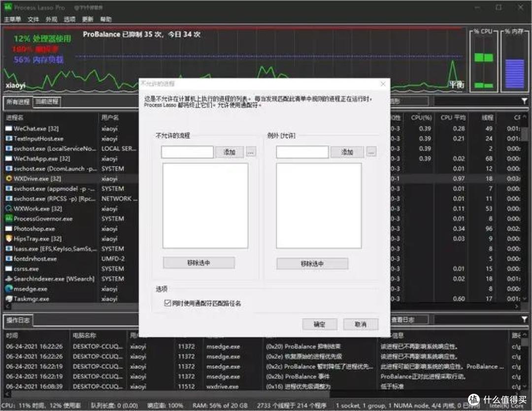The image size is (532, 411).
Task: Click the log horizontal scrollbar
Action: tap(169, 394)
